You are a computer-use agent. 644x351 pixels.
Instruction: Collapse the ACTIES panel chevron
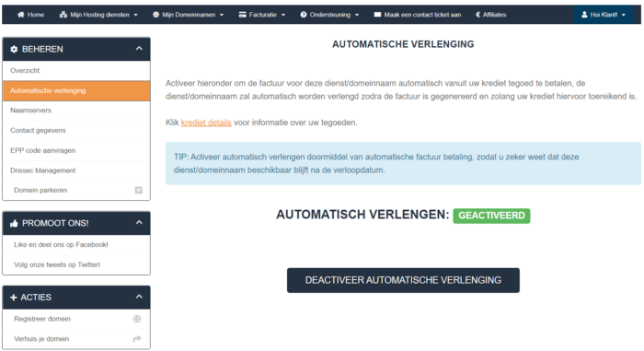point(139,297)
